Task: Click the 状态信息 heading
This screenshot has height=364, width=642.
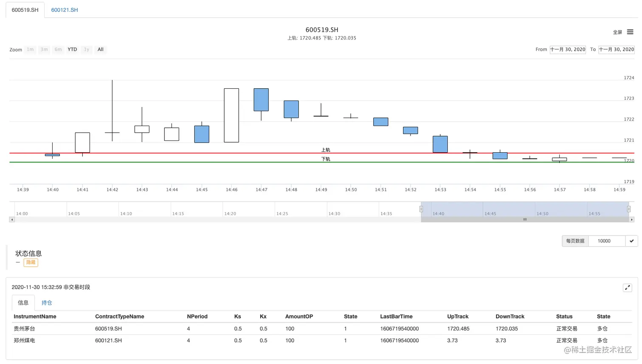Action: coord(28,253)
